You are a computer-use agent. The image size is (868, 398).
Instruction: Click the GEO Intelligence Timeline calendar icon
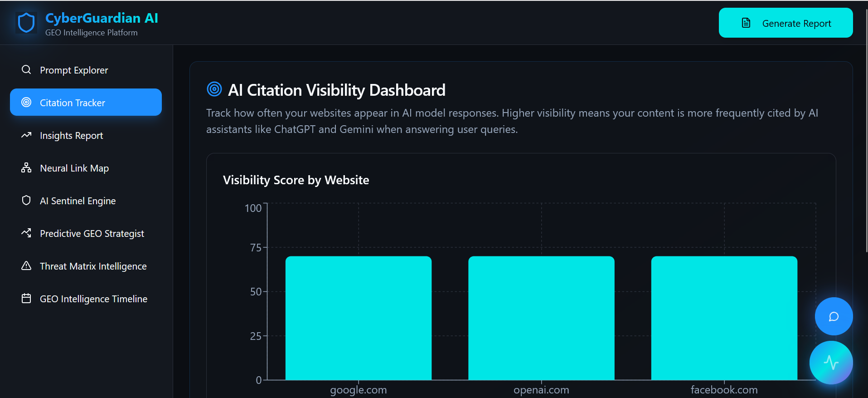(x=26, y=298)
